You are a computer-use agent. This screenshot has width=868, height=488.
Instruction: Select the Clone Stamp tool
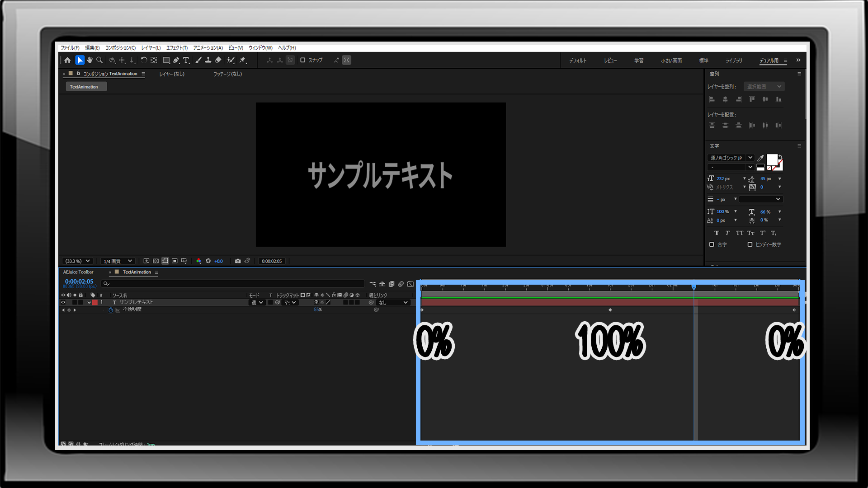click(x=208, y=60)
